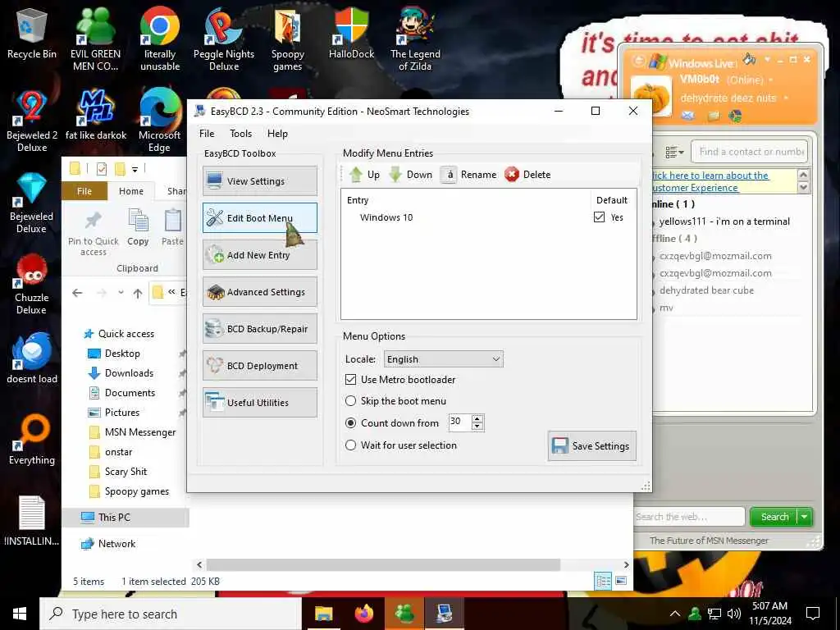Select Wait for user selection option

(x=351, y=445)
